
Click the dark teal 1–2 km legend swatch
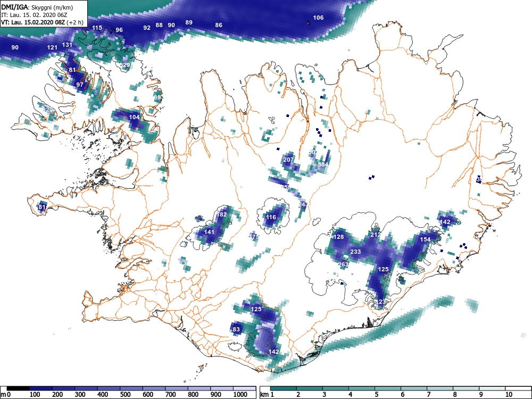click(x=284, y=388)
